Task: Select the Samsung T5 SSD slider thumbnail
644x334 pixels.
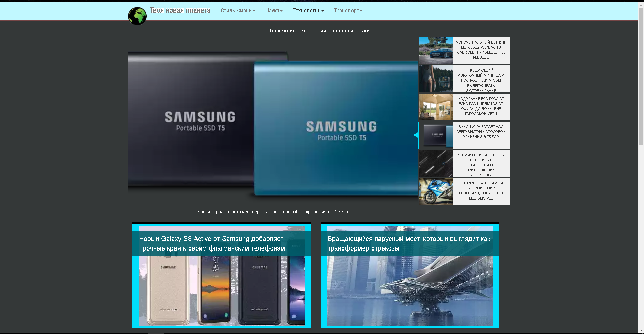Action: tap(436, 135)
